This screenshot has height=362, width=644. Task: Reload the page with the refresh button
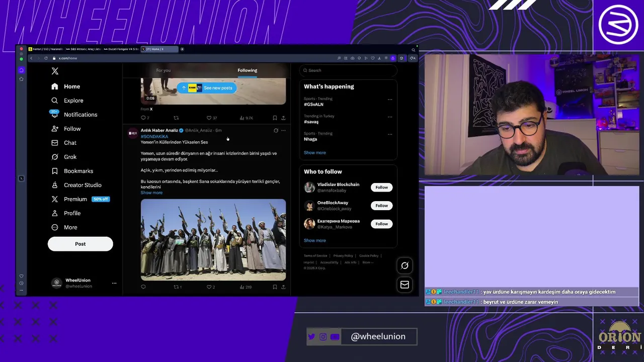pyautogui.click(x=46, y=58)
